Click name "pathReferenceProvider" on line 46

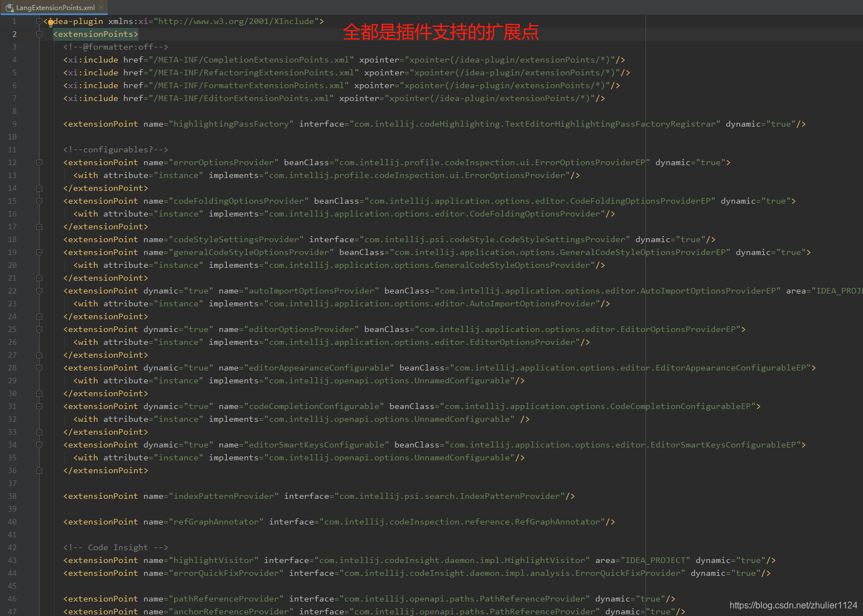[x=226, y=599]
